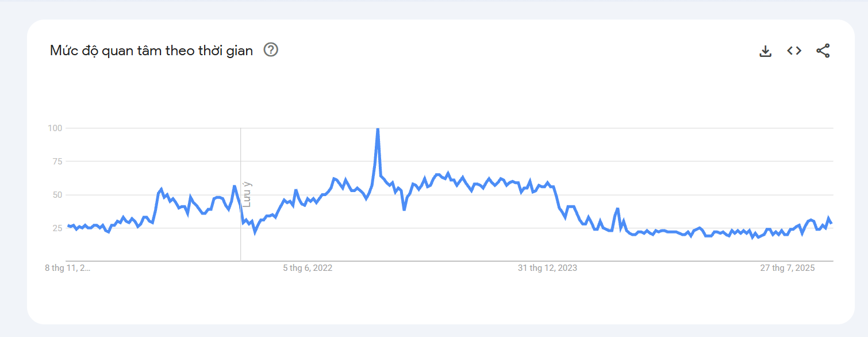
Task: Click the 75 y-axis label
Action: coord(57,161)
